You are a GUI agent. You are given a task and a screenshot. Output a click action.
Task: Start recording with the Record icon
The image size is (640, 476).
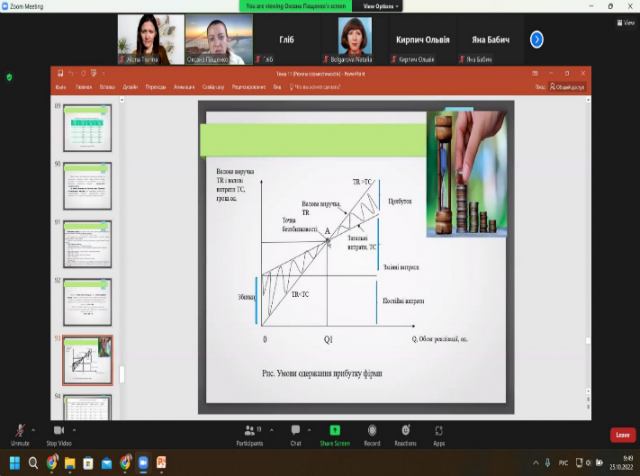point(372,430)
